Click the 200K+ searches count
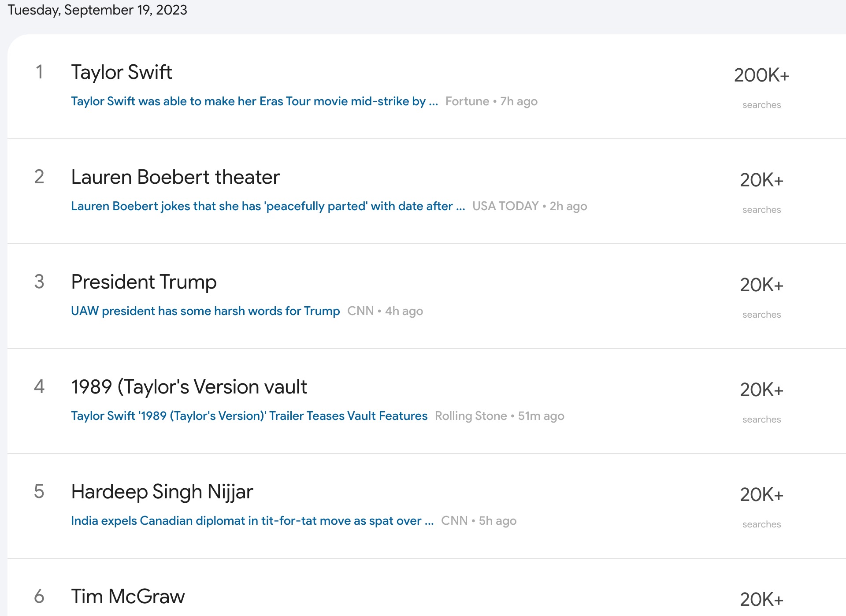Screen dimensions: 846x616 tap(761, 75)
